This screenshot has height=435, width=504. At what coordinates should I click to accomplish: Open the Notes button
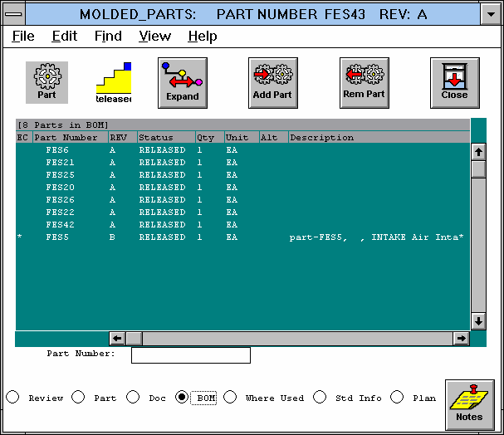click(x=469, y=404)
